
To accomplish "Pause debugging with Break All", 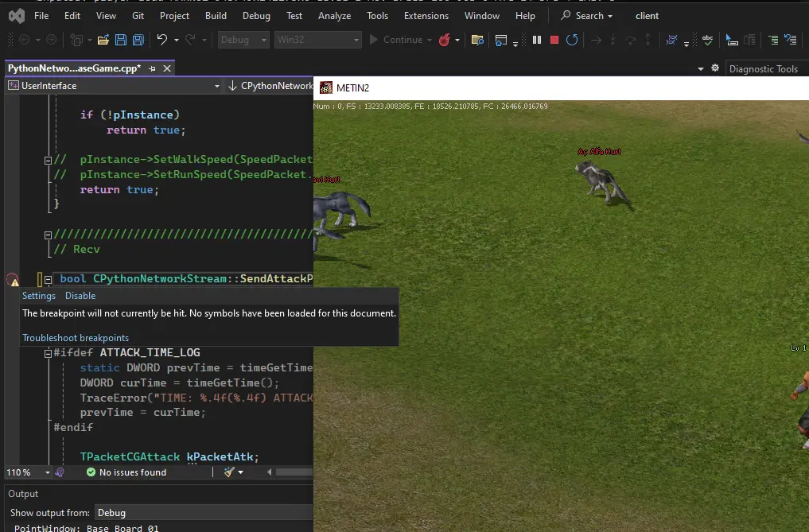I will point(537,40).
